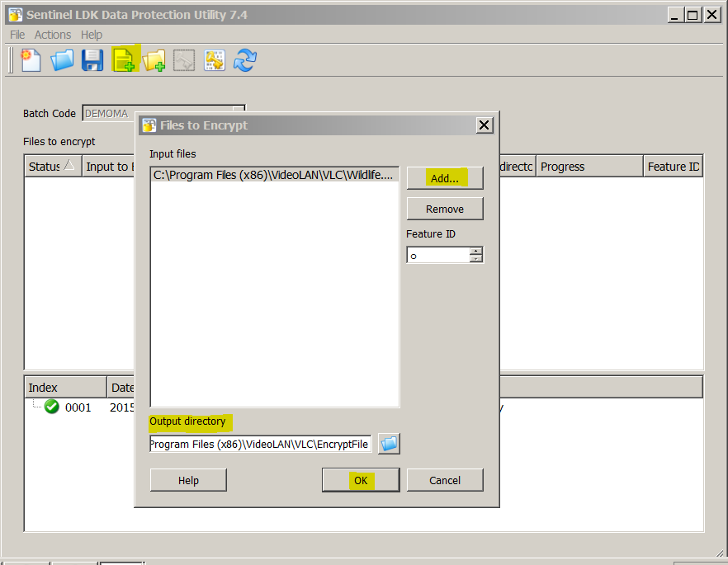The width and height of the screenshot is (728, 565).
Task: Increase Feature ID with up arrow
Action: [475, 251]
